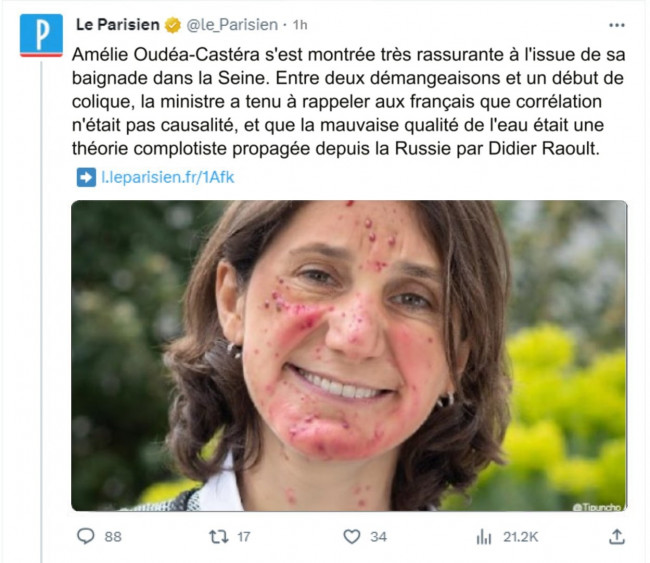
Task: Open the l.leparisien.fr/1Afk link
Action: 168,177
